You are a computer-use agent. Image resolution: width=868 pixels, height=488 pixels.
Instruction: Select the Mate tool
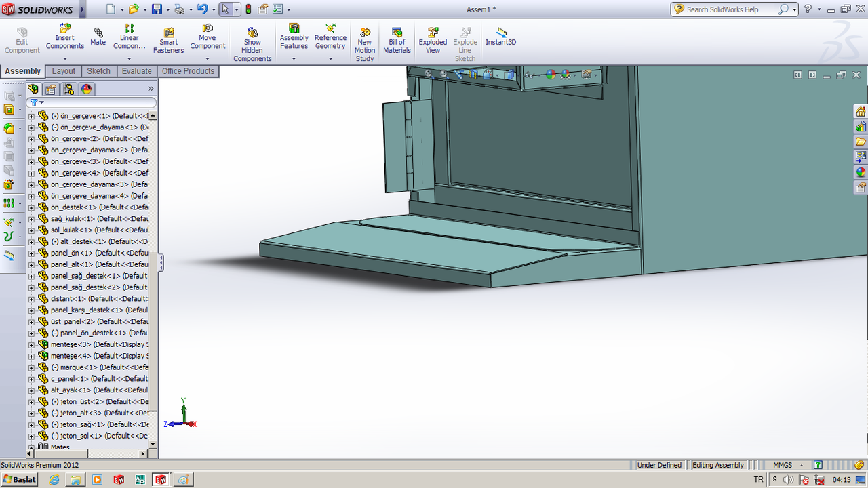pyautogui.click(x=98, y=37)
